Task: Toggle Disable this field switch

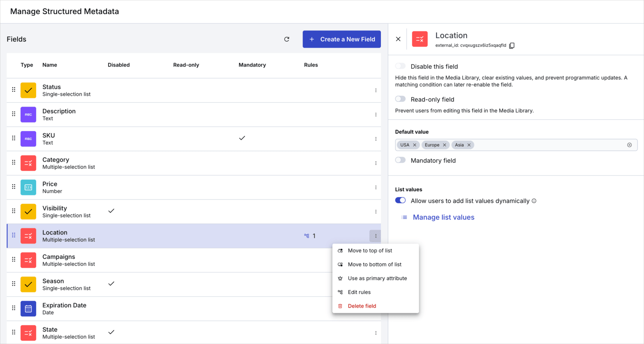Action: (400, 66)
